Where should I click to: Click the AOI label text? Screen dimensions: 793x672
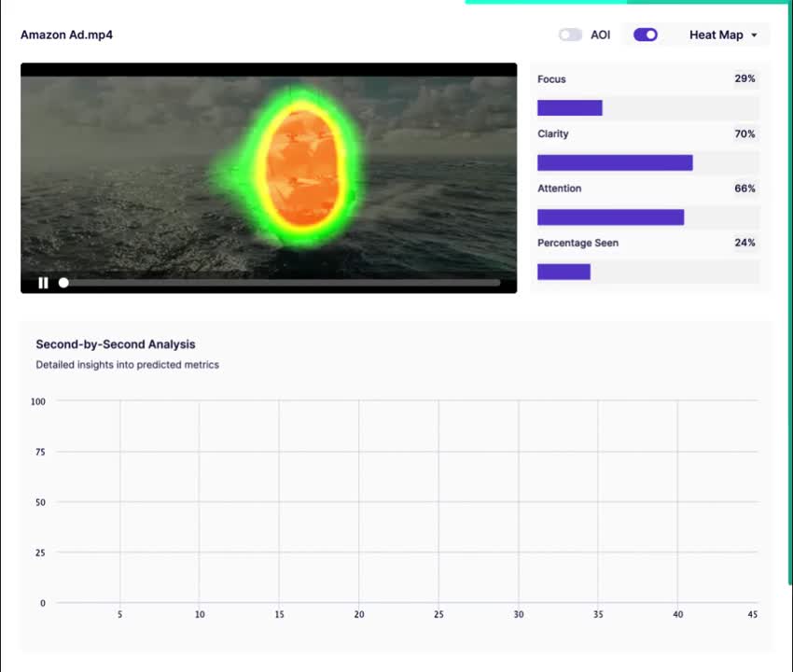tap(600, 35)
